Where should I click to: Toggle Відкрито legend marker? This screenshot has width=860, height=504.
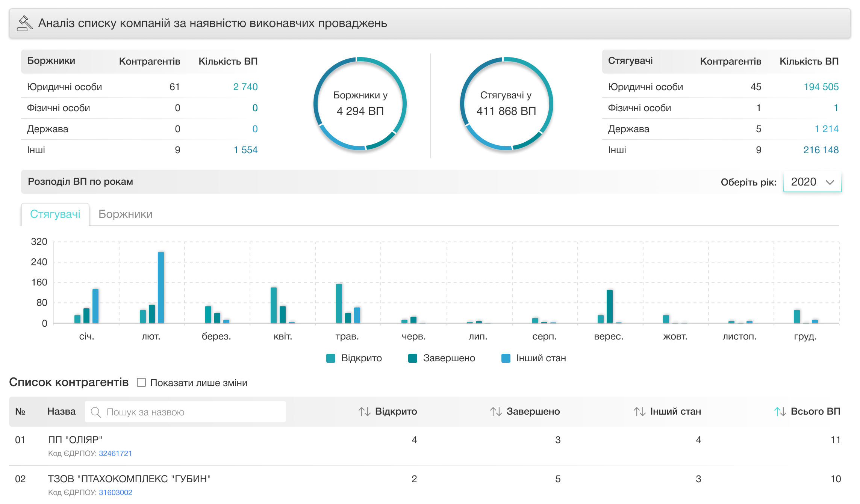tap(331, 358)
